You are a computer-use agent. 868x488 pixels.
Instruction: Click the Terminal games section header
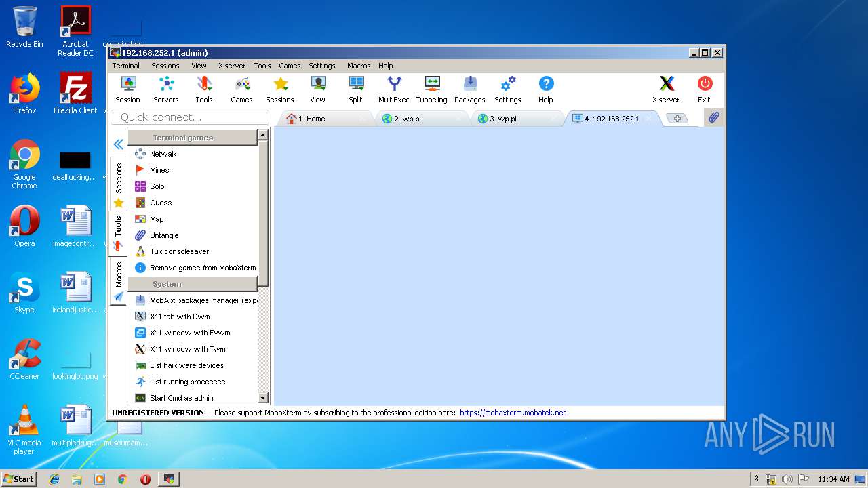point(193,138)
